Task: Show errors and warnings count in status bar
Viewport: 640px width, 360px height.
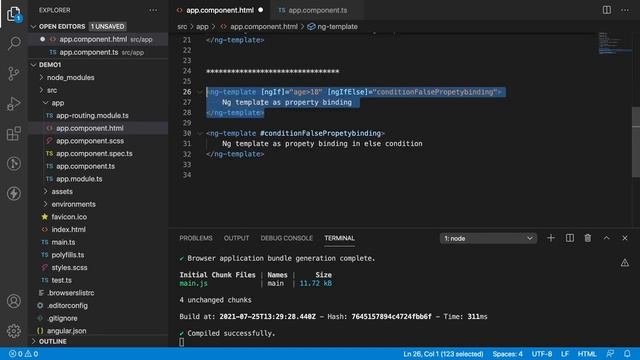Action: (23, 354)
